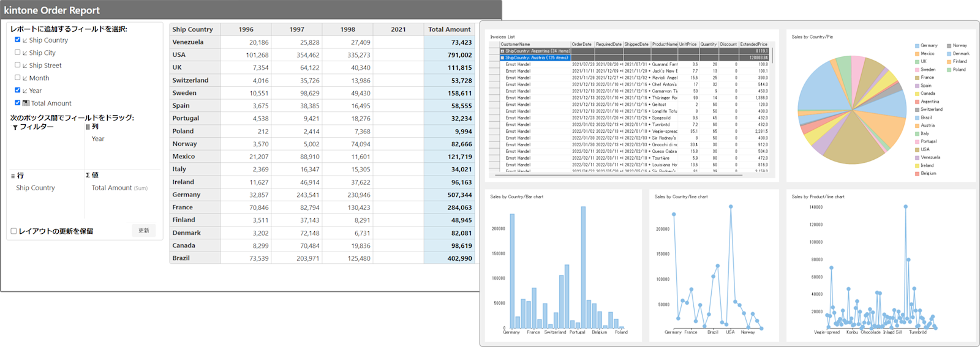Click the sigma icon beside 値
Viewport: 980px width, 347px height.
(x=88, y=175)
